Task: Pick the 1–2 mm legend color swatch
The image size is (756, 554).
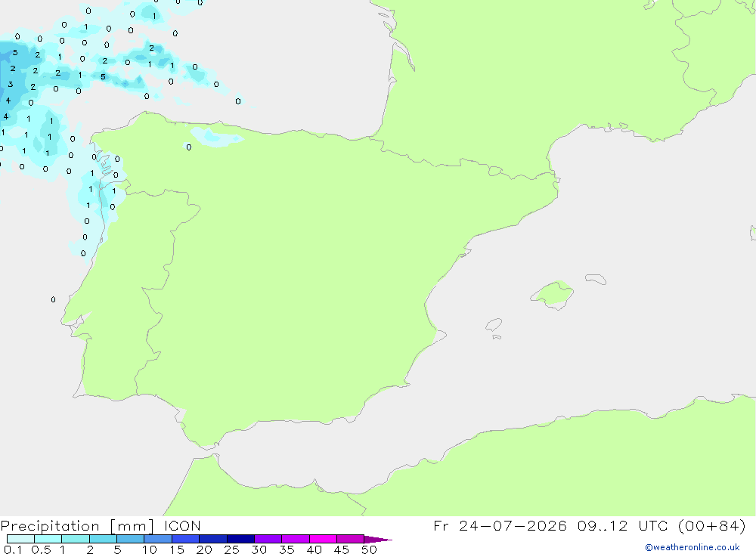Action: pyautogui.click(x=76, y=539)
